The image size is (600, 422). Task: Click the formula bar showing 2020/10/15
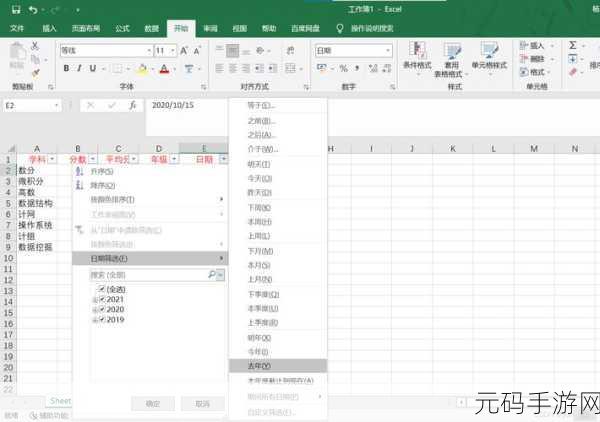[x=186, y=117]
